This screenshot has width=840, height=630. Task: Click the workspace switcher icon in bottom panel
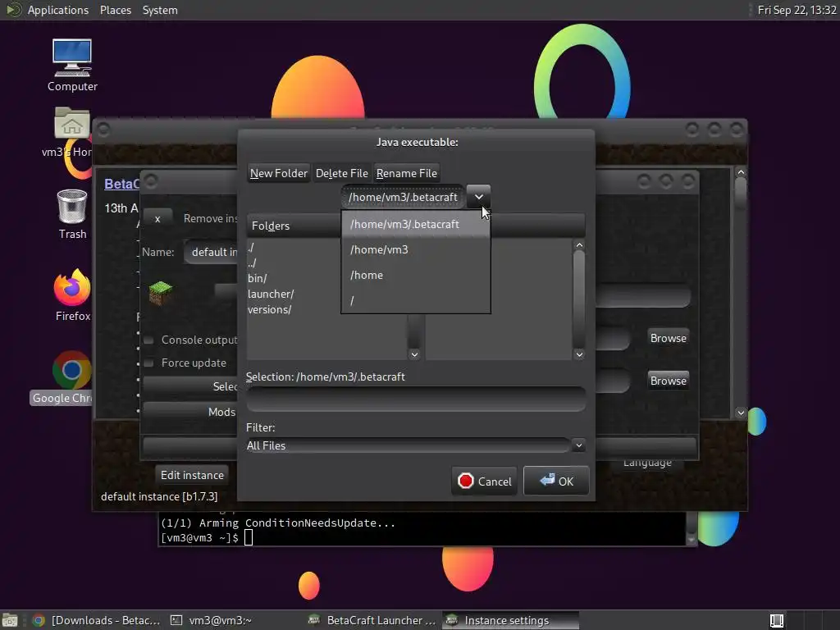pyautogui.click(x=776, y=620)
